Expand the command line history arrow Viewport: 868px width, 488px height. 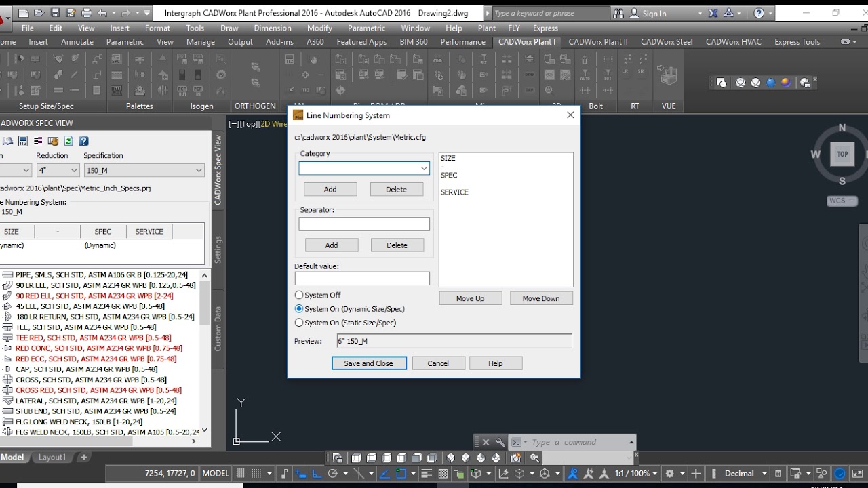[x=631, y=442]
